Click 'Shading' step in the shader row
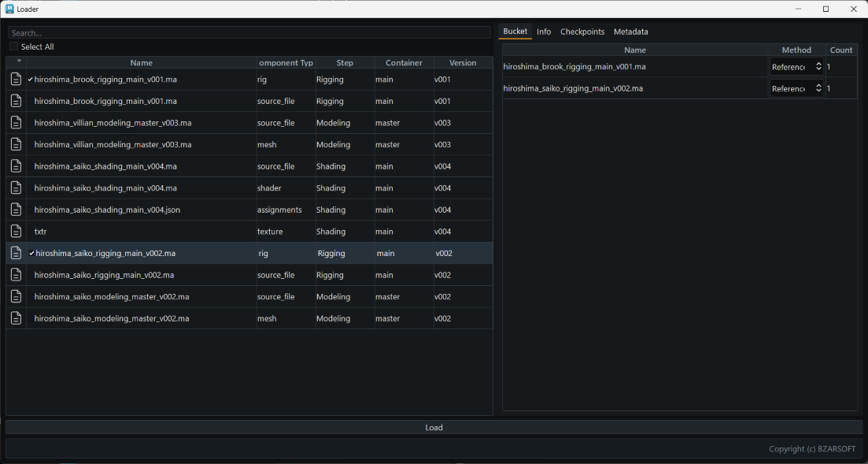The width and height of the screenshot is (868, 464). pyautogui.click(x=331, y=188)
